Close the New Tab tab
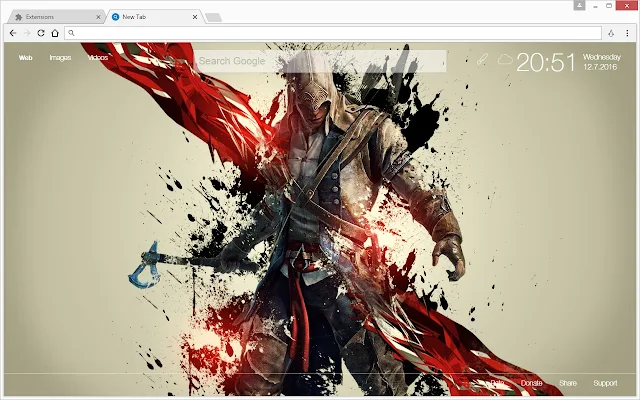The height and width of the screenshot is (400, 640). pyautogui.click(x=195, y=17)
